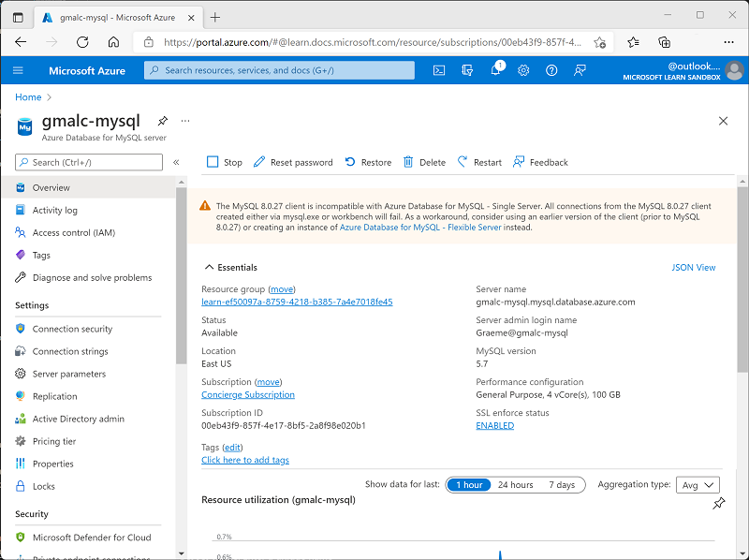
Task: Add this page to favorites
Action: pos(599,42)
